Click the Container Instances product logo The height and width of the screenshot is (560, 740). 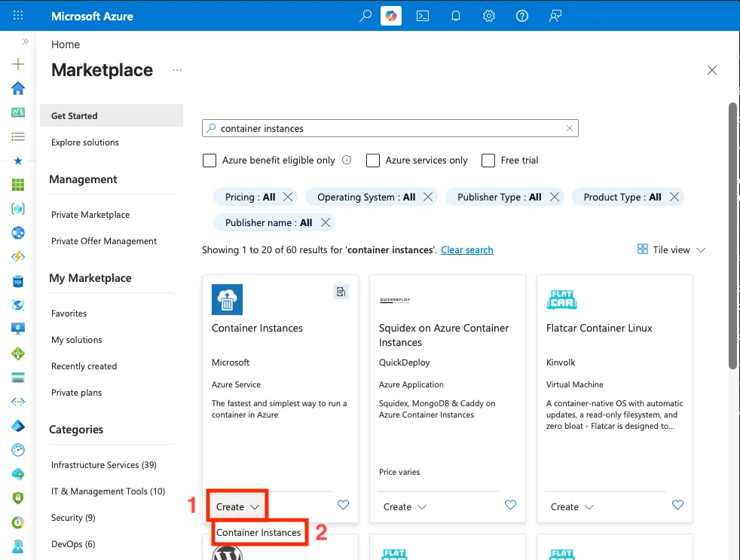(x=227, y=299)
